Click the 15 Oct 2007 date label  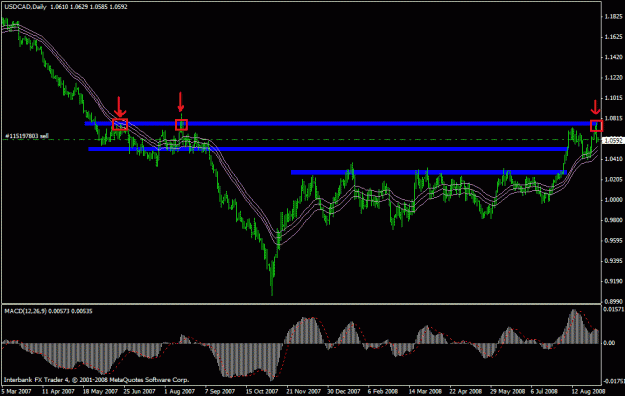pyautogui.click(x=261, y=391)
